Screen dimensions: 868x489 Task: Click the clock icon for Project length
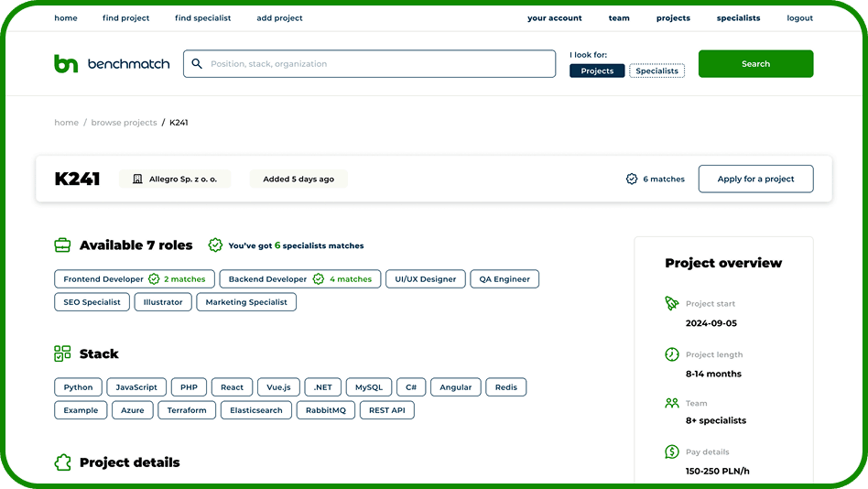tap(672, 354)
